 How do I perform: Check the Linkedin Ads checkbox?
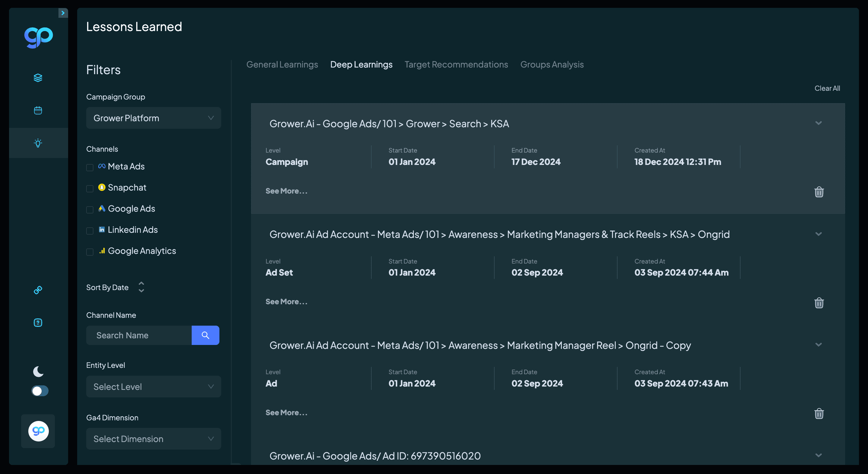pyautogui.click(x=90, y=231)
